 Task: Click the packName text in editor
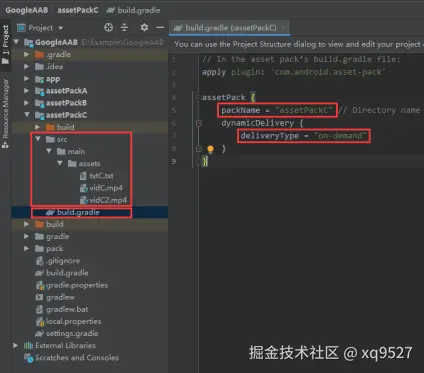pyautogui.click(x=240, y=110)
